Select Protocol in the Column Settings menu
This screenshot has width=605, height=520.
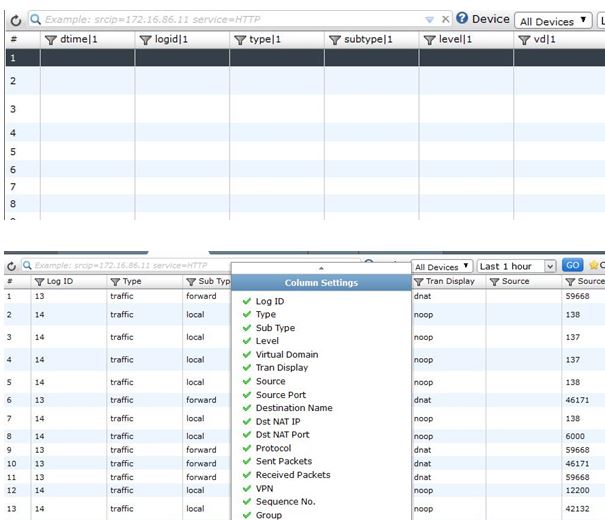tap(273, 448)
